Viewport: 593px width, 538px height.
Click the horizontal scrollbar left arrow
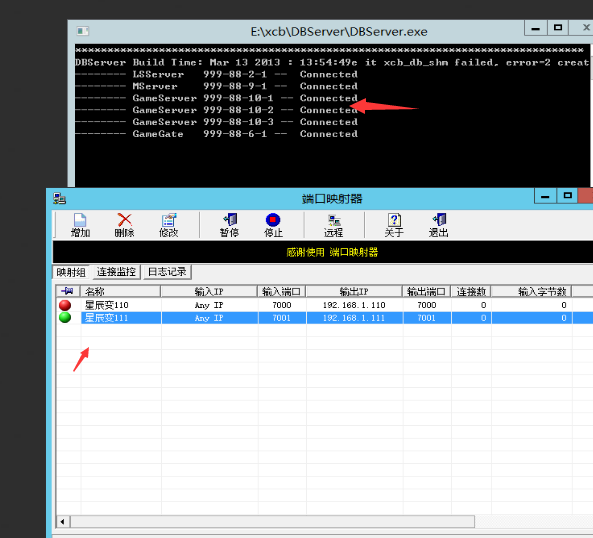62,522
